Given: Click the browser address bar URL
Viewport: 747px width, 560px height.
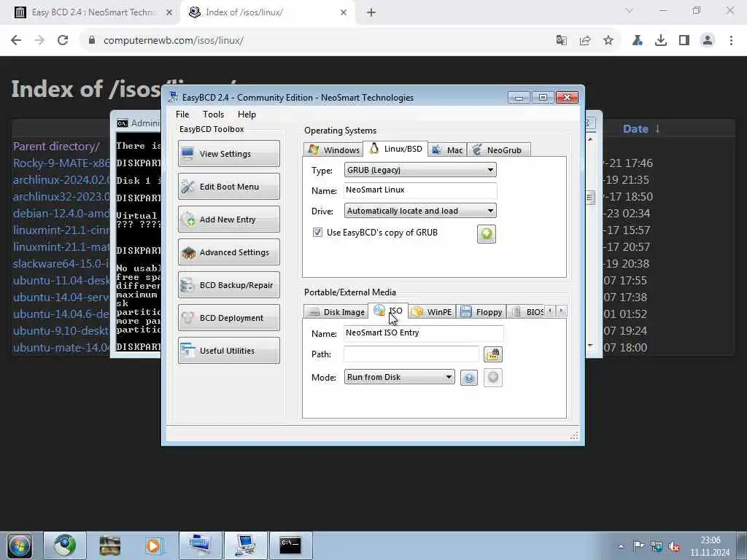Looking at the screenshot, I should pyautogui.click(x=174, y=41).
